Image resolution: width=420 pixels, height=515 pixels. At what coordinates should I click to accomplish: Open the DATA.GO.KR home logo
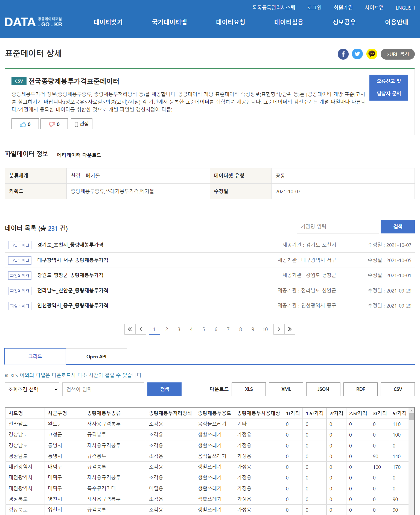point(33,22)
